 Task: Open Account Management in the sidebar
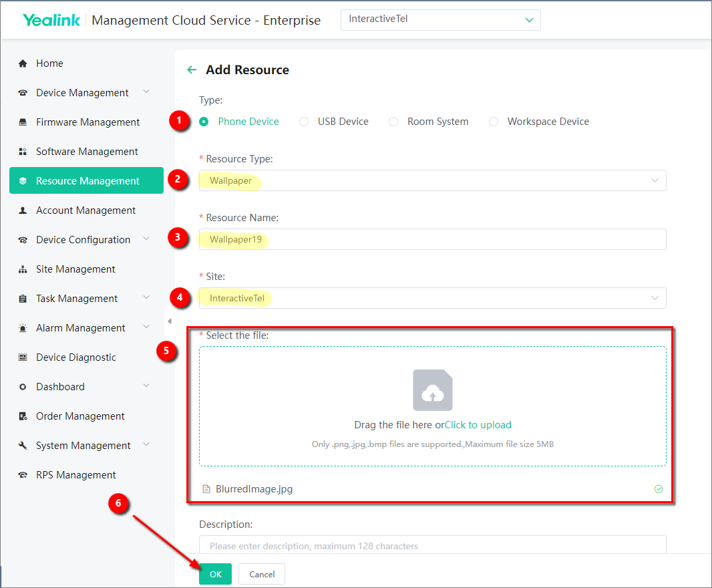coord(85,210)
